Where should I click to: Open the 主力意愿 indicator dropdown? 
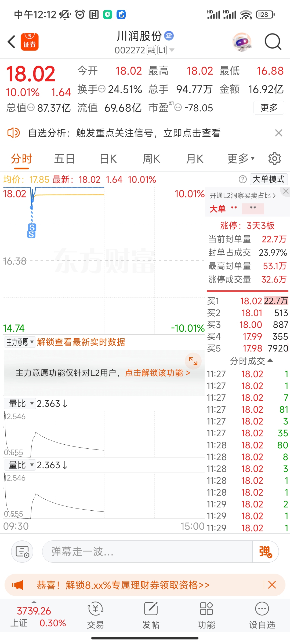pyautogui.click(x=20, y=342)
